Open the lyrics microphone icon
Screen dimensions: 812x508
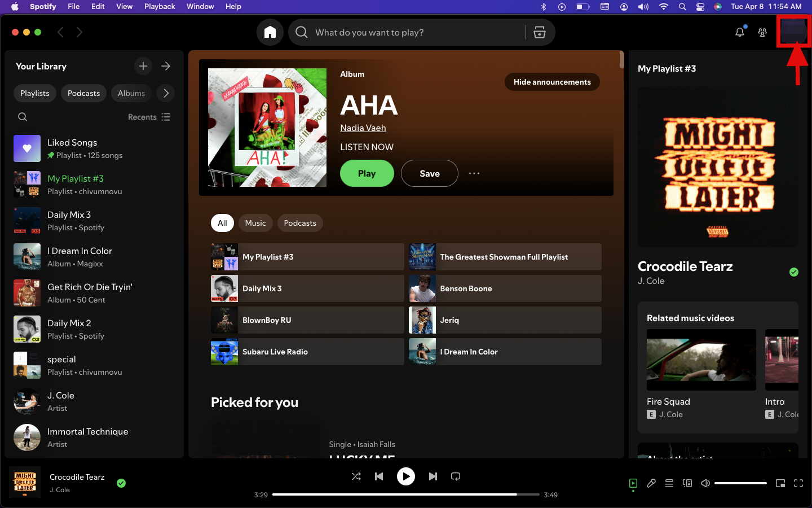coord(651,483)
